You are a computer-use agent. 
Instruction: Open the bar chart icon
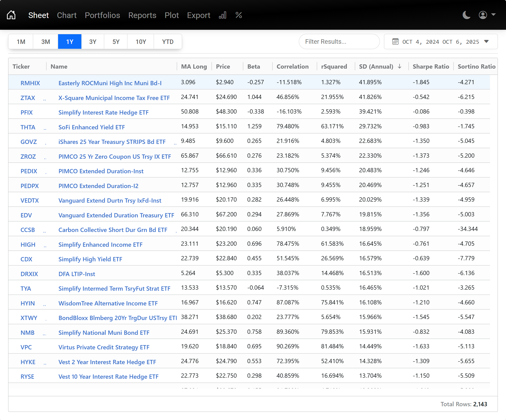pos(222,15)
